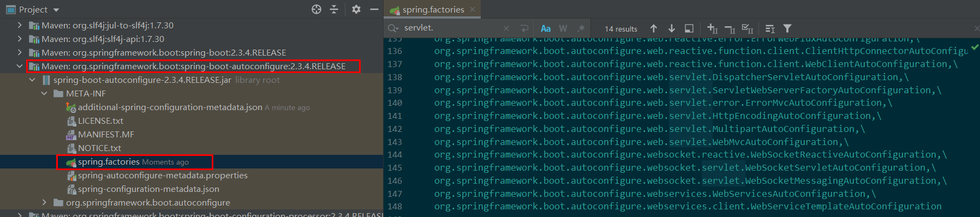This screenshot has width=980, height=217.
Task: Collapse all nodes in Project panel
Action: pos(334,9)
